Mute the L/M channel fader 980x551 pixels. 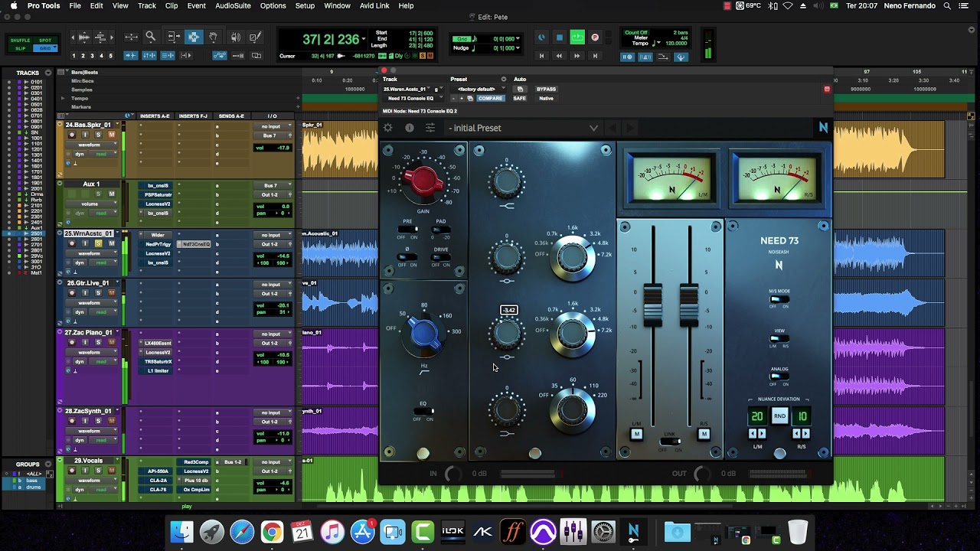(636, 434)
